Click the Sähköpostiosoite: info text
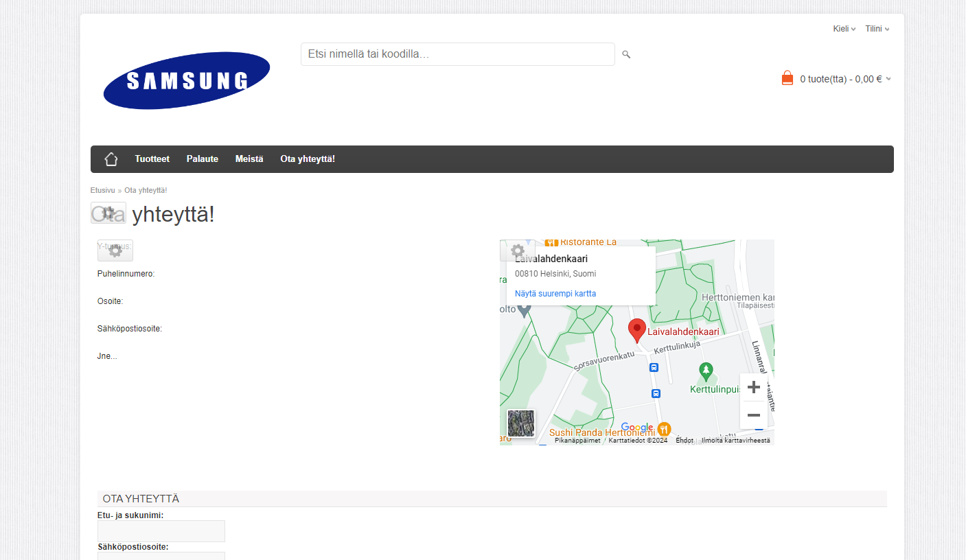 pyautogui.click(x=130, y=329)
